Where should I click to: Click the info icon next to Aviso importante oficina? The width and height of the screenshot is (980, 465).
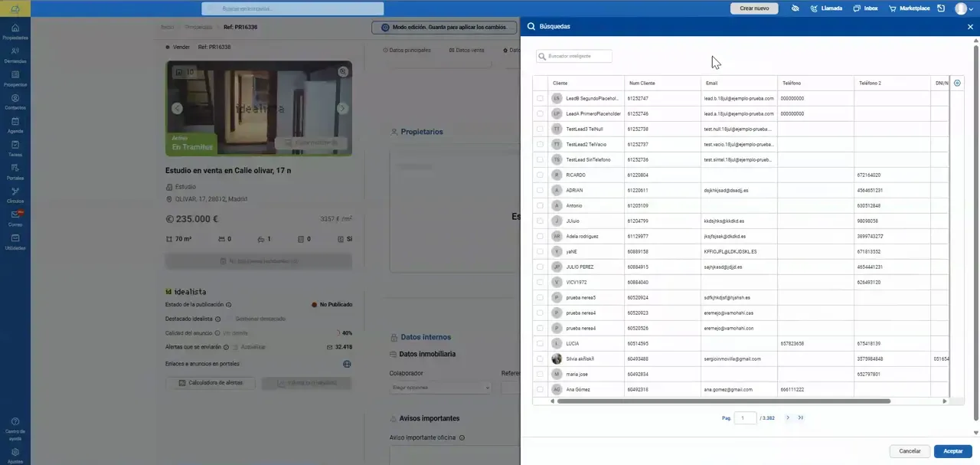[462, 438]
